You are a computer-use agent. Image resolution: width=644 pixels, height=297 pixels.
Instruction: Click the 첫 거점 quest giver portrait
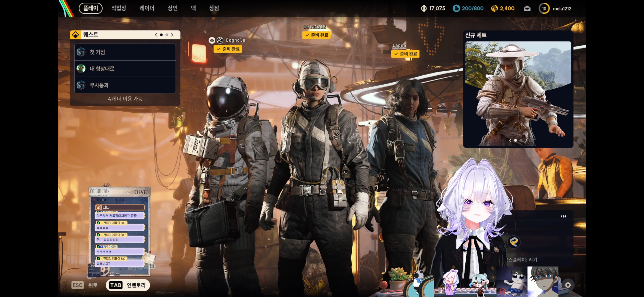(81, 52)
